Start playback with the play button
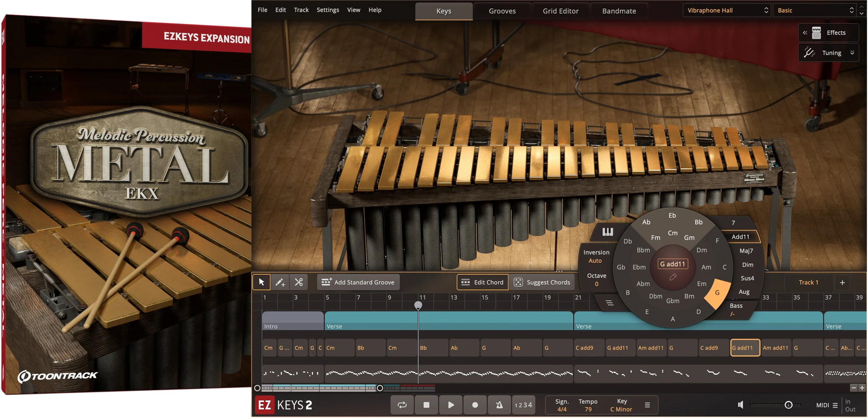868x418 pixels. [x=451, y=405]
